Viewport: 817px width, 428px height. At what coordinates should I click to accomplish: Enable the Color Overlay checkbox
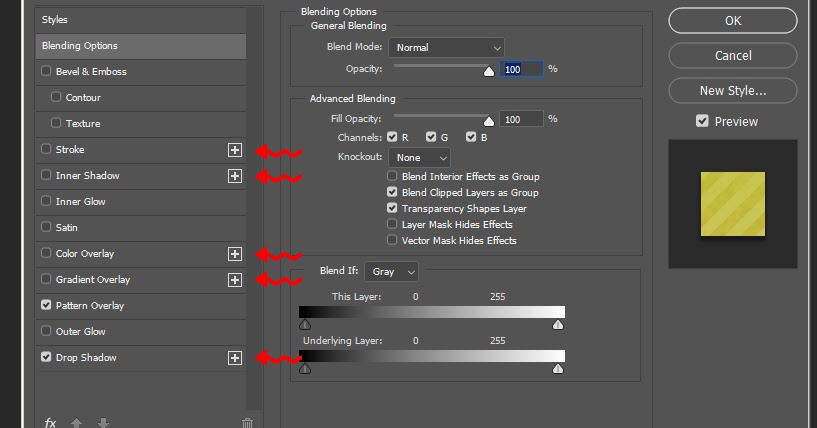tap(46, 253)
